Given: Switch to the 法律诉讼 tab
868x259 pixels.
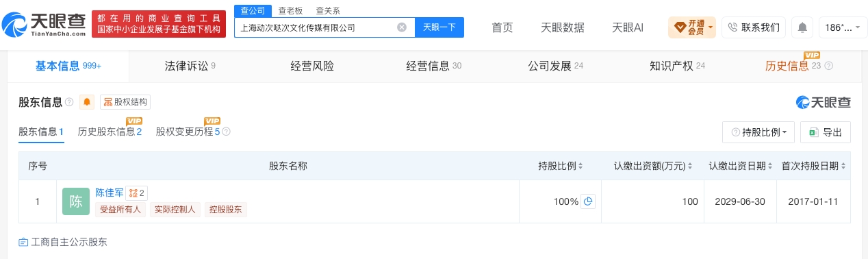Looking at the screenshot, I should coord(190,66).
